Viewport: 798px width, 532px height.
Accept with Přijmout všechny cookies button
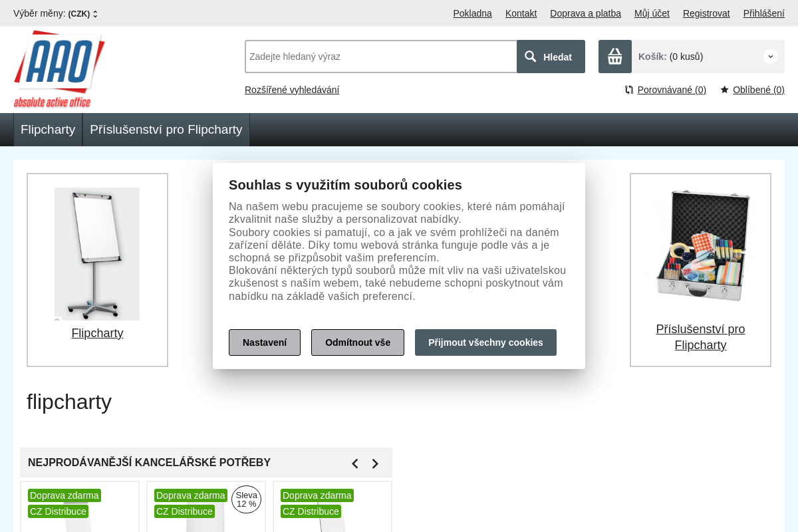click(485, 342)
